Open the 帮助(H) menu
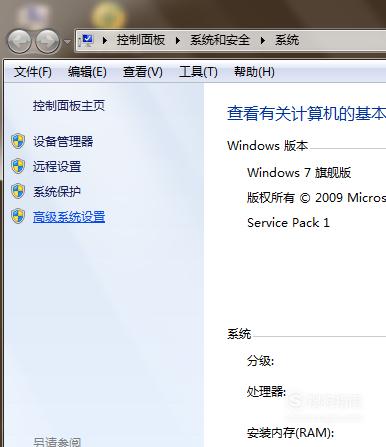The image size is (386, 447). 254,72
